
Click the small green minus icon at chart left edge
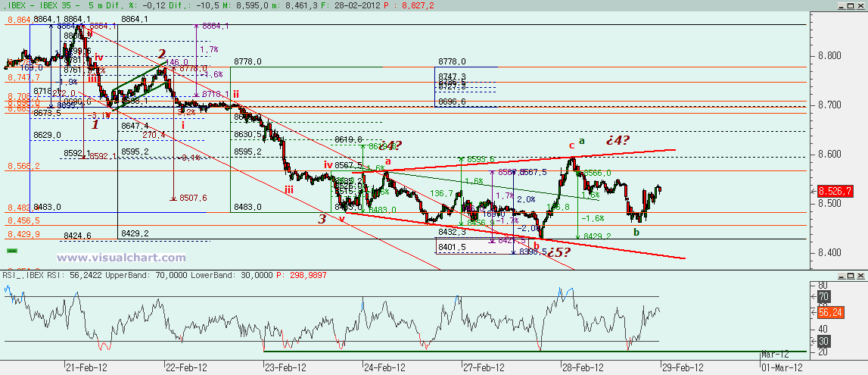click(11, 251)
